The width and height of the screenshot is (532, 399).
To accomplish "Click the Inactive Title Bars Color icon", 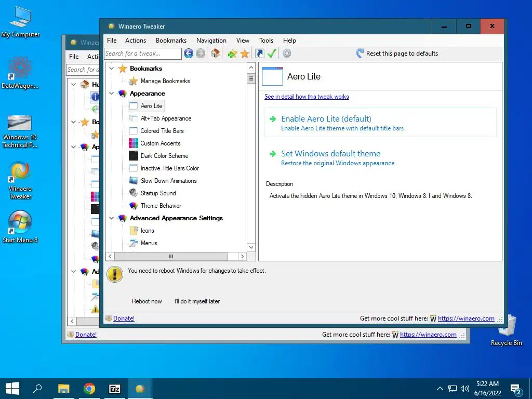I will 134,168.
